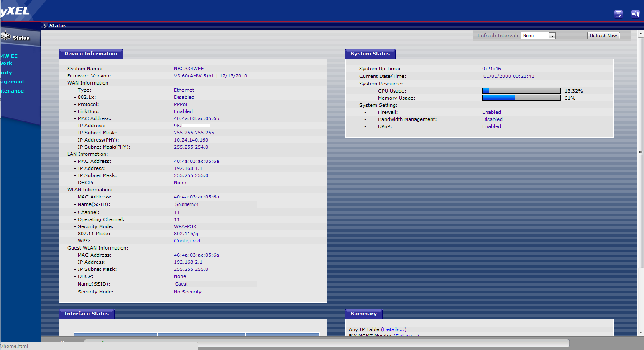This screenshot has width=644, height=350.
Task: Click the Guest SSID name field
Action: (x=215, y=284)
